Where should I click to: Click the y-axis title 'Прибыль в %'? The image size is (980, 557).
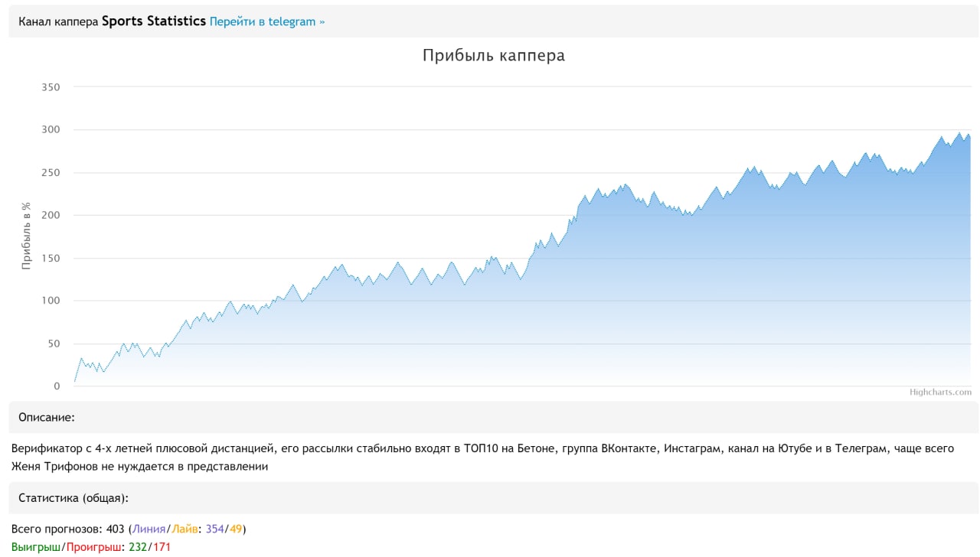26,236
